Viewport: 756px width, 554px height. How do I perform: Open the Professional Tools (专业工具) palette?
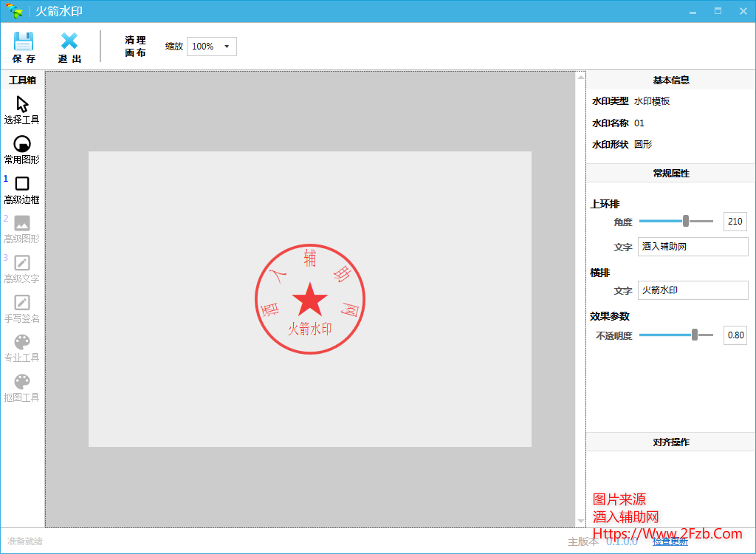point(22,342)
